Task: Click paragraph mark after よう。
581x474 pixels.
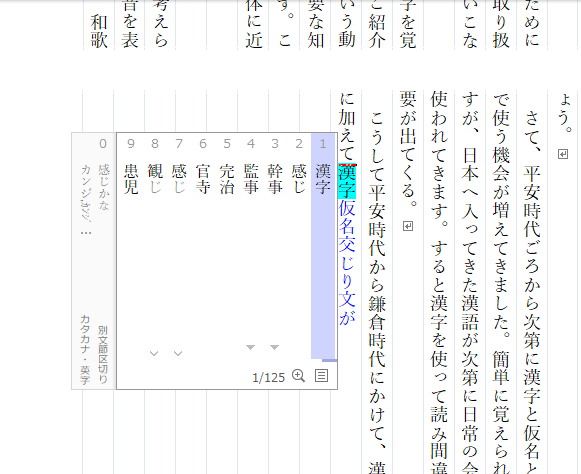Action: click(563, 154)
